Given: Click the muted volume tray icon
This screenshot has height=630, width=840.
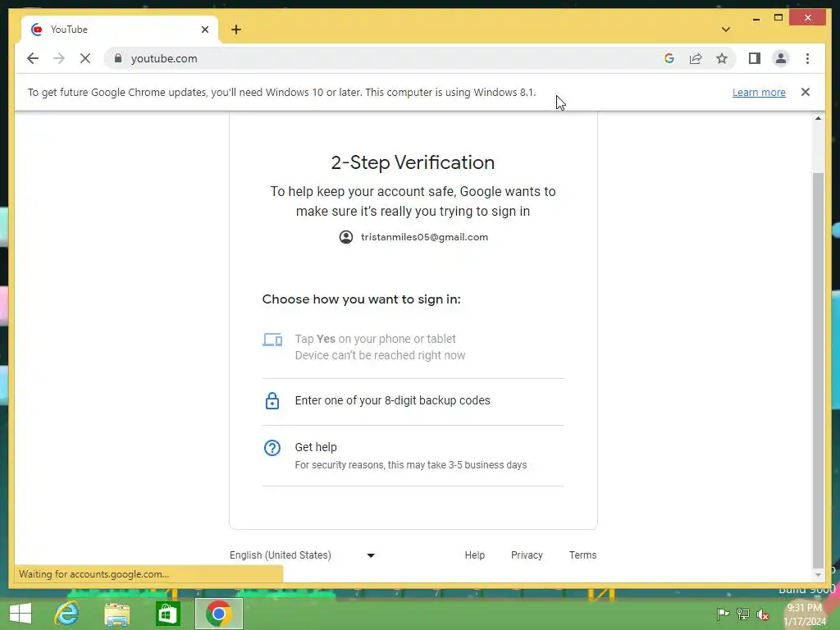Looking at the screenshot, I should [763, 614].
